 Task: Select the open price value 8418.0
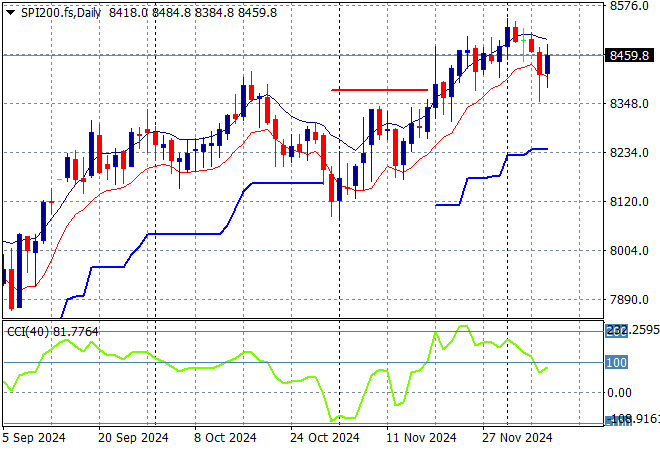coord(128,13)
